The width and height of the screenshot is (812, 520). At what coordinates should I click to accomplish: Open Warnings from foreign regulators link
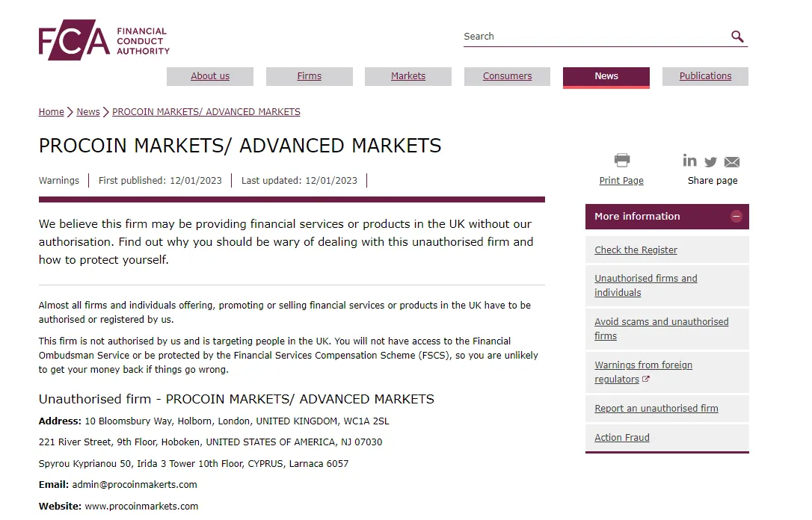tap(643, 372)
